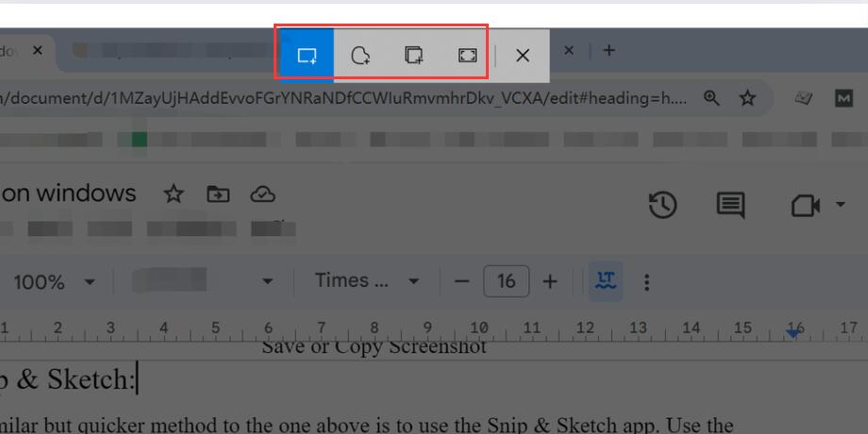Open version history clock icon
868x434 pixels.
662,205
